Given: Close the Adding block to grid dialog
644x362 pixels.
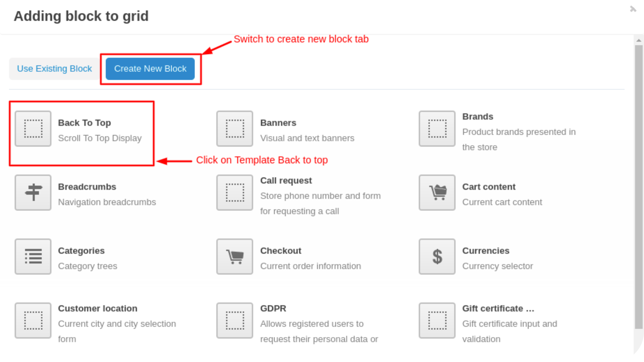Looking at the screenshot, I should [633, 9].
